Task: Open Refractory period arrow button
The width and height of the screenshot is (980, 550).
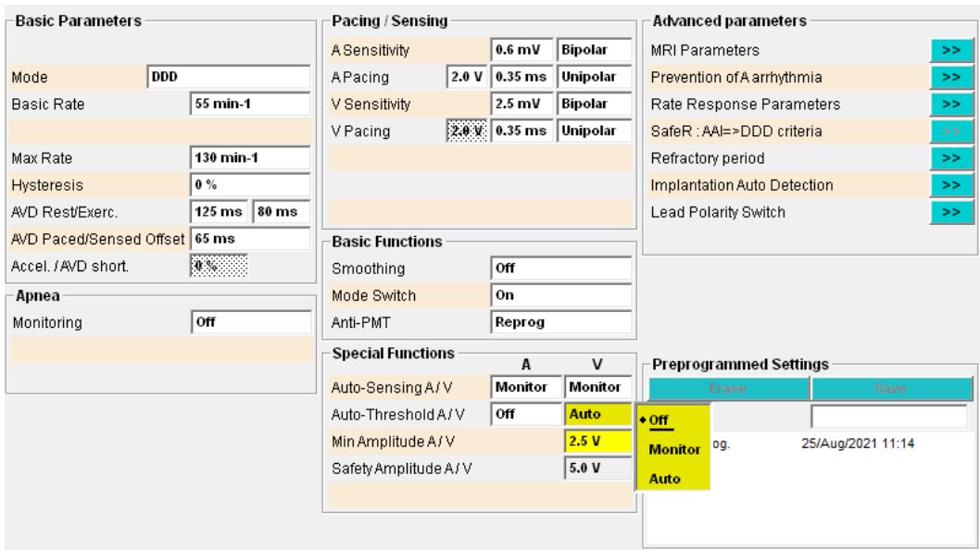Action: tap(949, 158)
